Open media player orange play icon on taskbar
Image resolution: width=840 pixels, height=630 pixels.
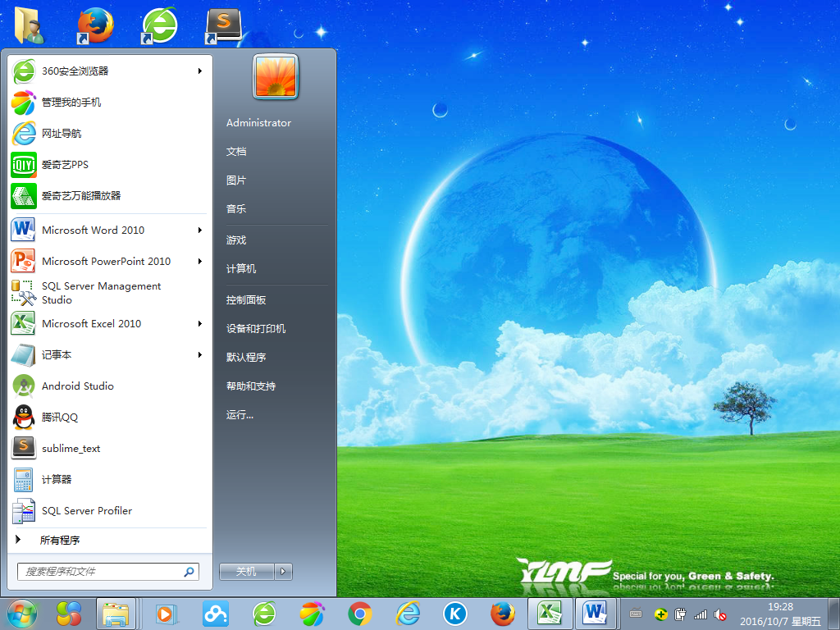coord(167,614)
